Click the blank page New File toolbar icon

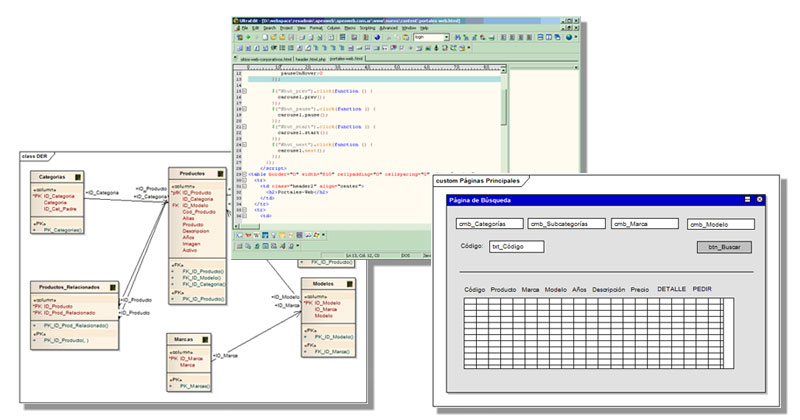point(265,37)
